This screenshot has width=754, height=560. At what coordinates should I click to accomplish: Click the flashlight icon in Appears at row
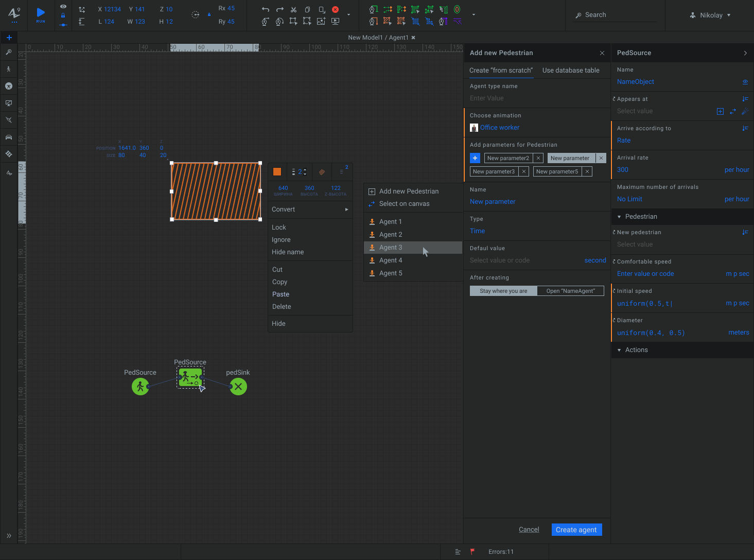[x=745, y=111]
